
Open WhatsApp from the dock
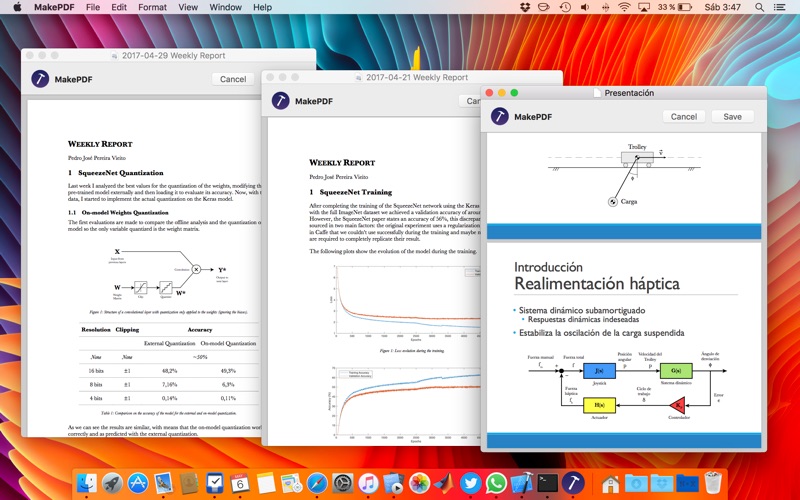tap(497, 483)
